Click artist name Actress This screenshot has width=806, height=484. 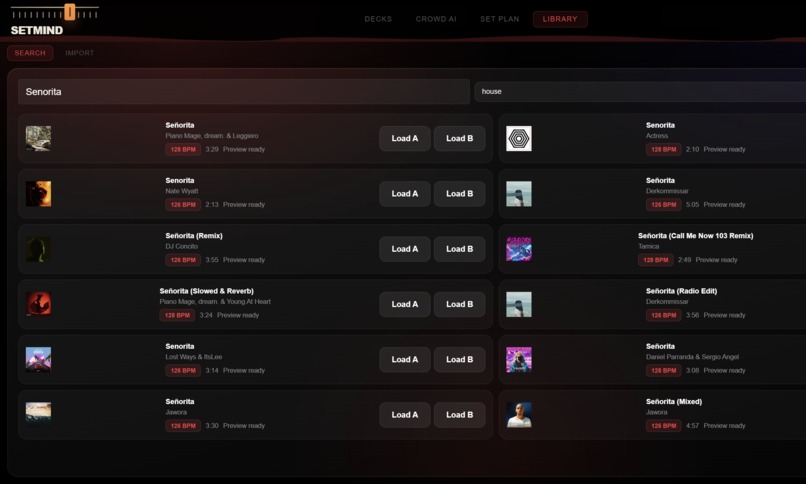click(x=657, y=136)
